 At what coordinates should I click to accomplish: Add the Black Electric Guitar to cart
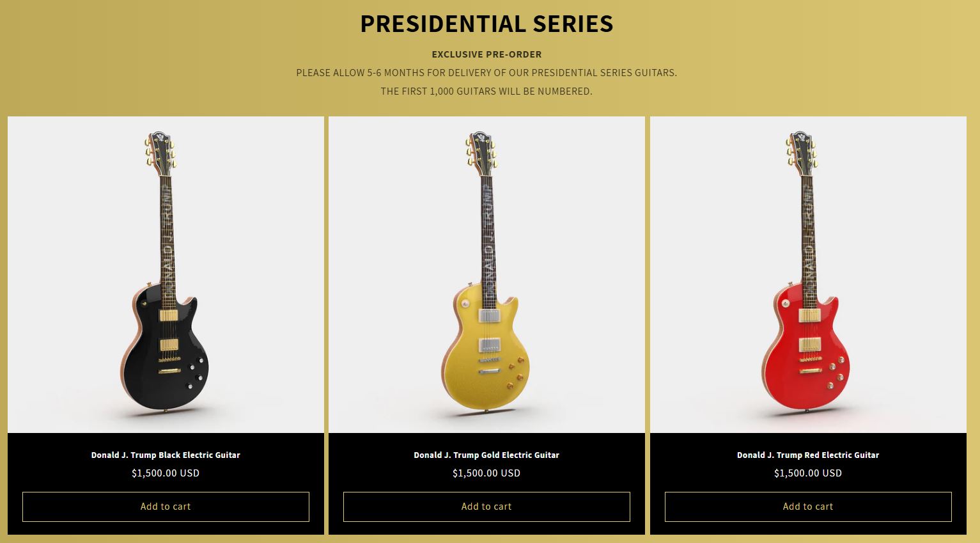click(x=166, y=507)
